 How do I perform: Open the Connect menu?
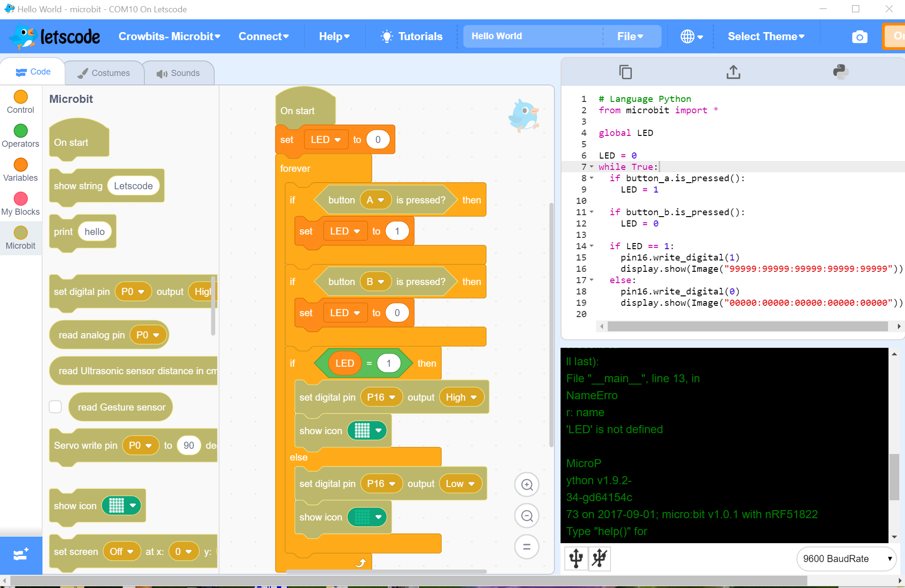(263, 36)
